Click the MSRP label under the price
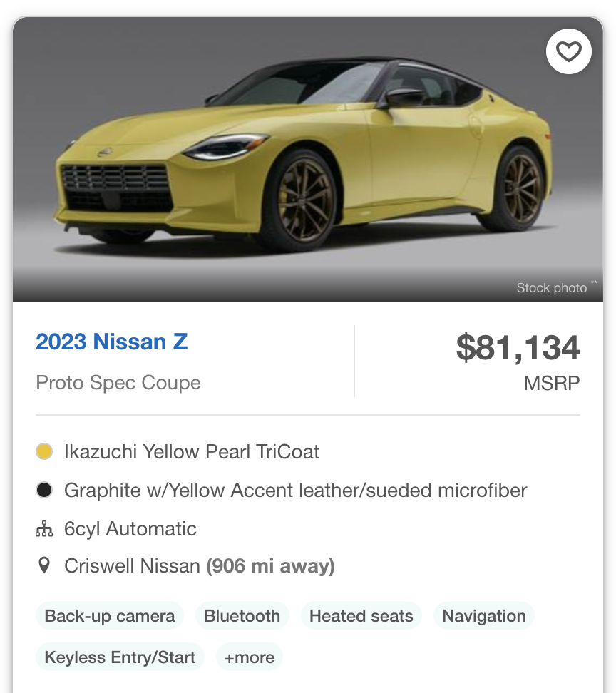616x693 pixels. 551,384
